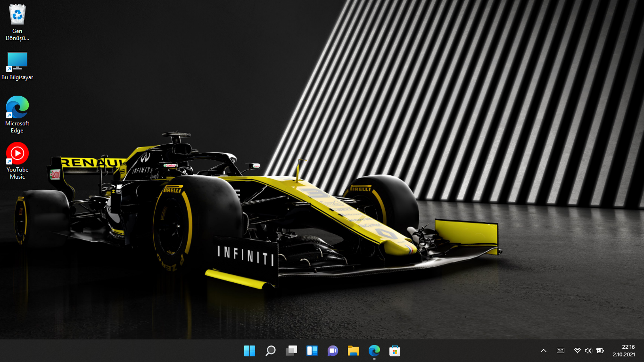Viewport: 644px width, 362px height.
Task: Select the Recycle Bin desktop icon
Action: point(17,15)
